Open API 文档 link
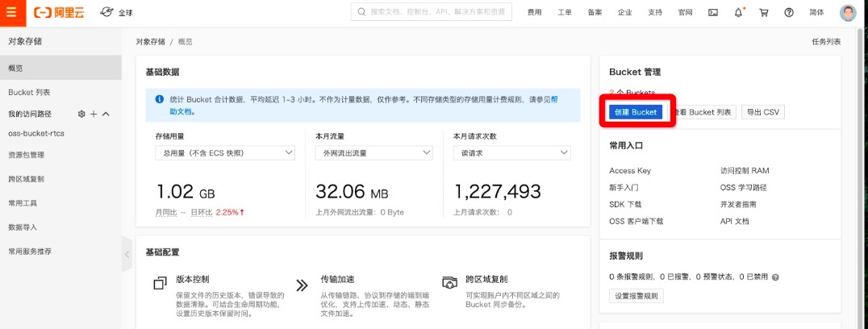The width and height of the screenshot is (868, 329). (x=735, y=222)
